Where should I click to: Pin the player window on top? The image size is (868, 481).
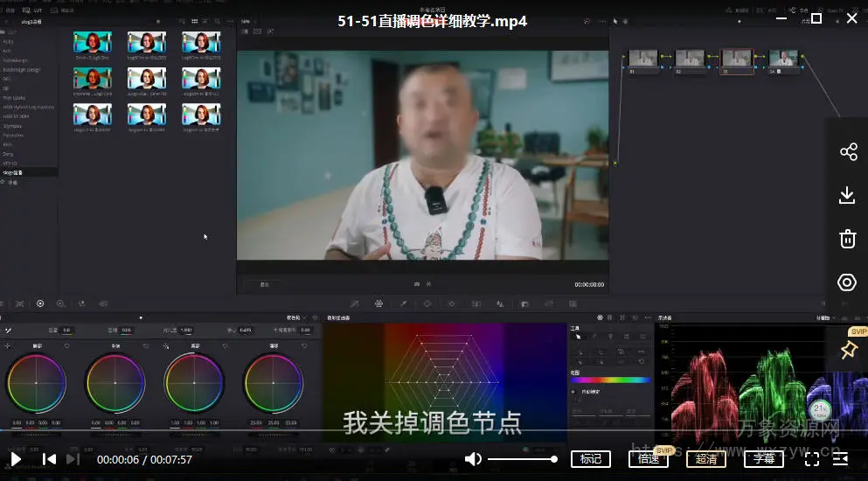[848, 350]
